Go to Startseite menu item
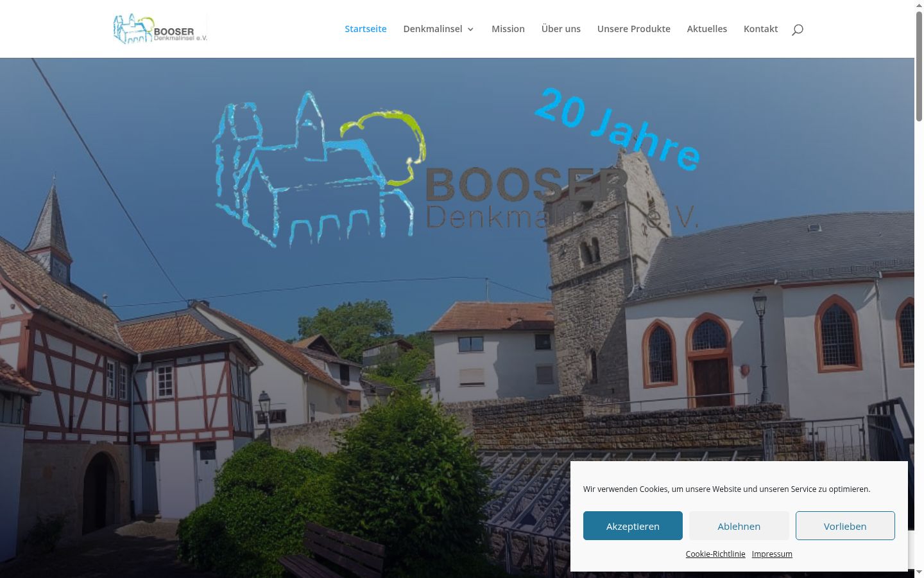Image resolution: width=924 pixels, height=578 pixels. [366, 29]
